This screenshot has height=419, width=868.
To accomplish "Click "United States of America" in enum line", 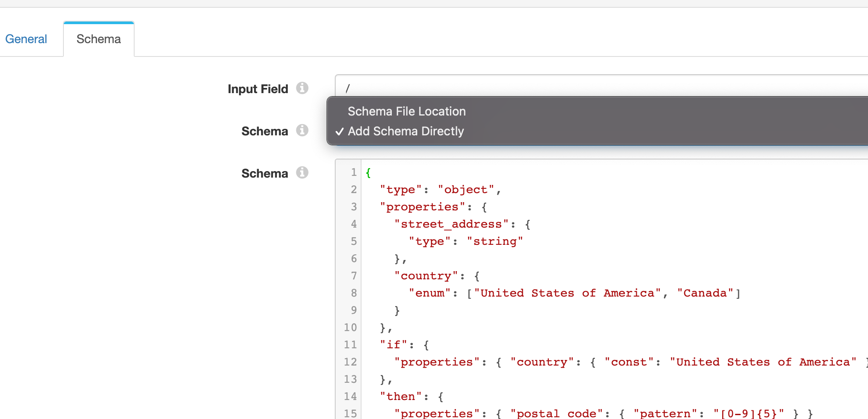I will pyautogui.click(x=567, y=293).
